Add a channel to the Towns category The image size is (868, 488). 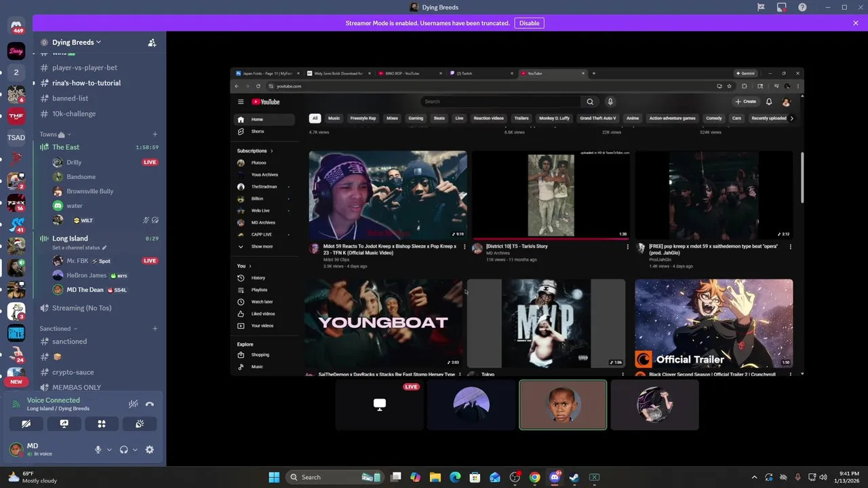(155, 134)
